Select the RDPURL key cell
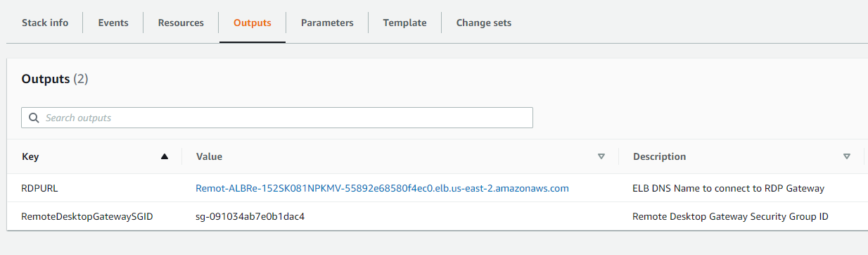868x255 pixels. tap(39, 188)
